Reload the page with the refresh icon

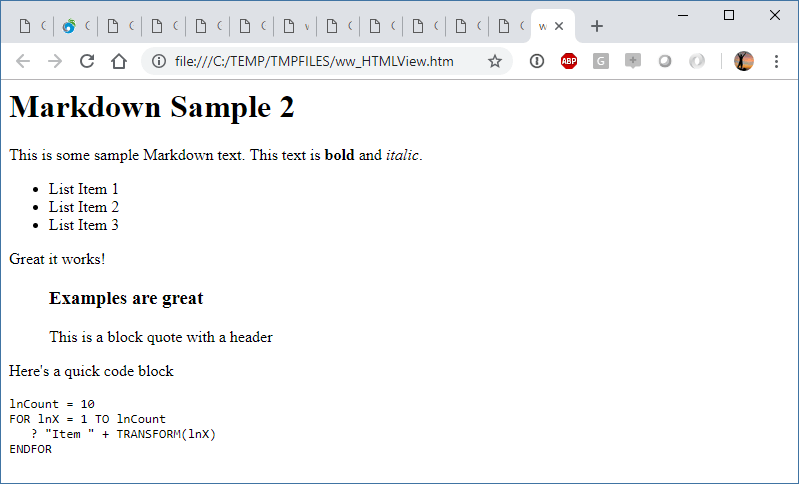(x=87, y=61)
